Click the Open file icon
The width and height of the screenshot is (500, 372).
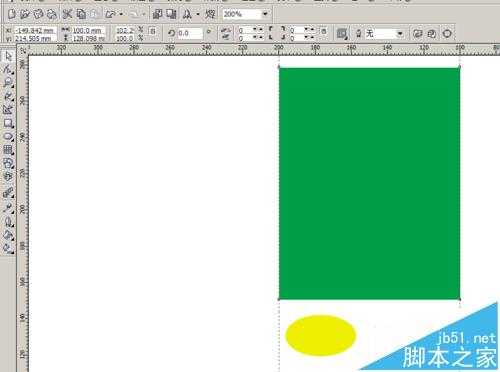coord(25,14)
